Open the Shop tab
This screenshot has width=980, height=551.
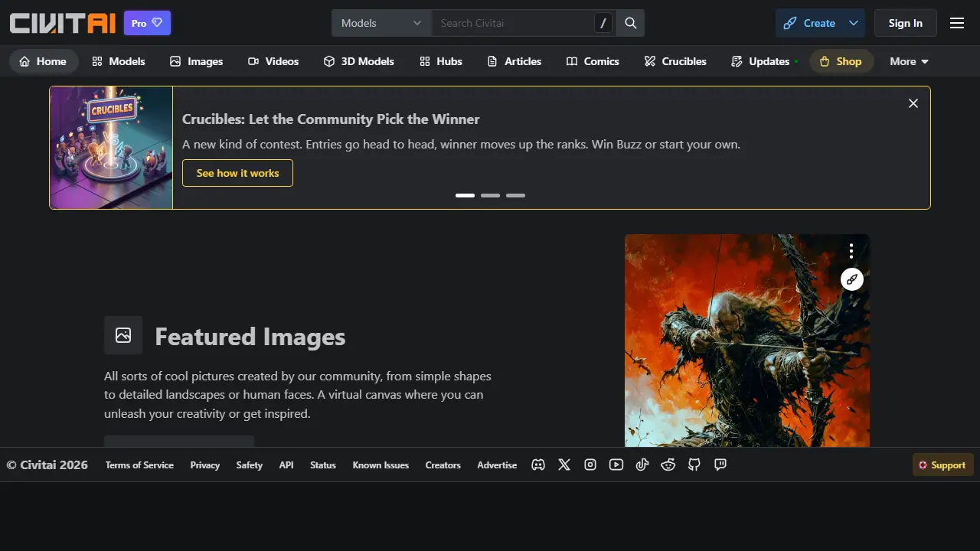tap(841, 61)
